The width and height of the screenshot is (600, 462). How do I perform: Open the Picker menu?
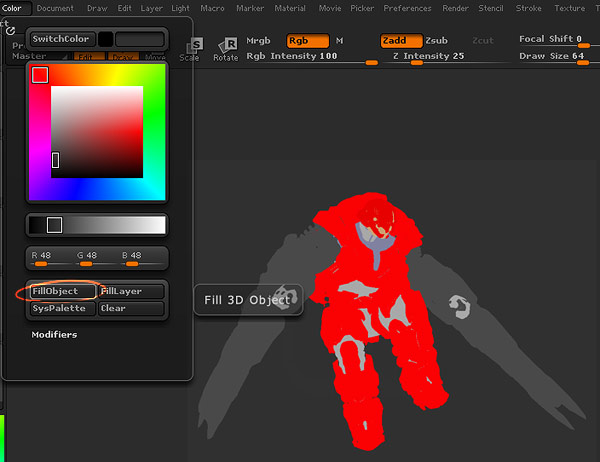[x=362, y=8]
